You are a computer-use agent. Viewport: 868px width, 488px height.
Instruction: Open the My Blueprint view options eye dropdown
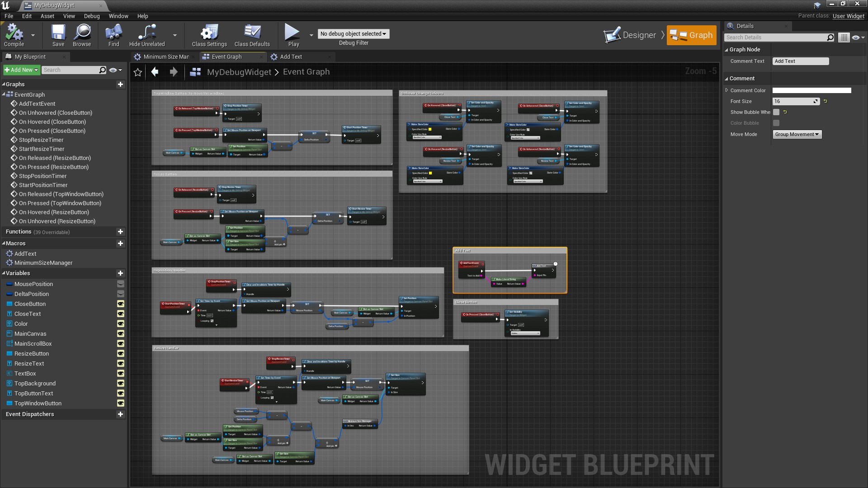point(116,70)
